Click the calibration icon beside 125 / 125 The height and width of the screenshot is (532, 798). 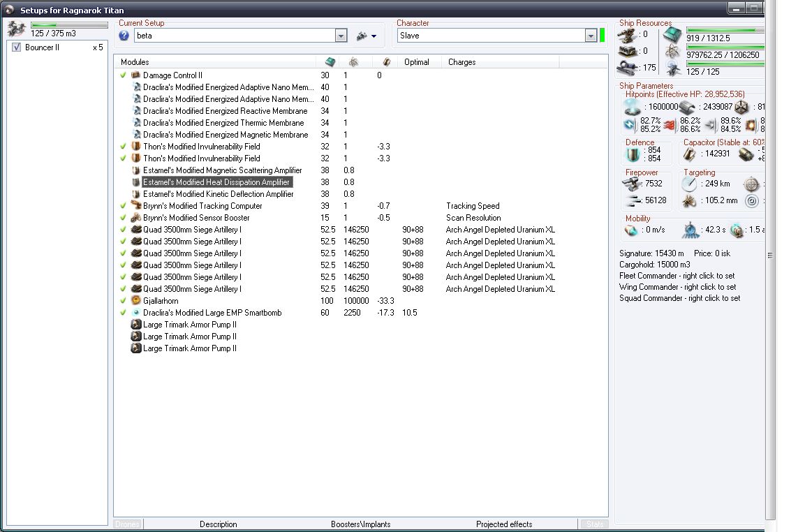pos(673,68)
